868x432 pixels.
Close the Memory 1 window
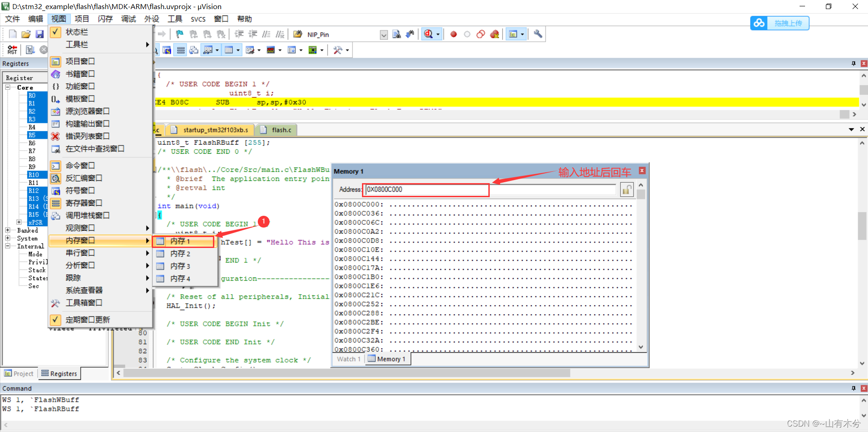point(642,170)
